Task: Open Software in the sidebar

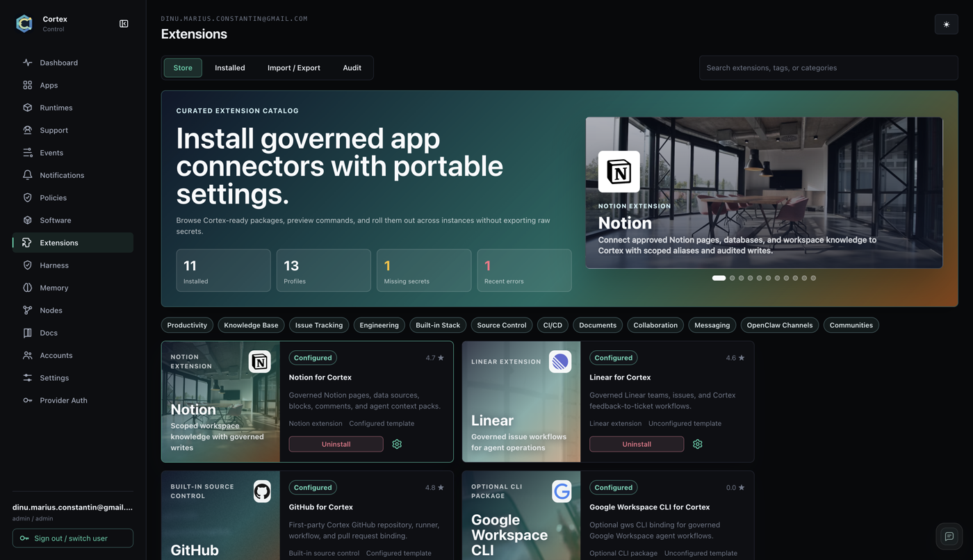Action: (x=73, y=220)
